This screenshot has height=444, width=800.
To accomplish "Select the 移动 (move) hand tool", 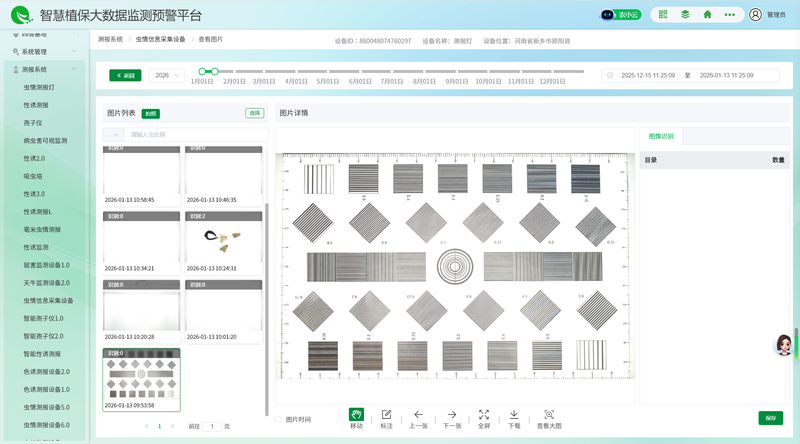I will [x=357, y=418].
